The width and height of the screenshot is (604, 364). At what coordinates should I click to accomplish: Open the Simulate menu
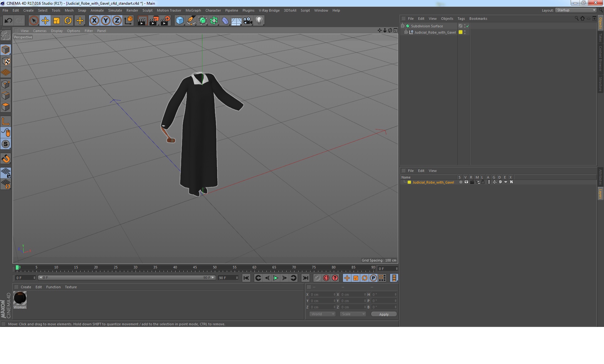pyautogui.click(x=115, y=10)
